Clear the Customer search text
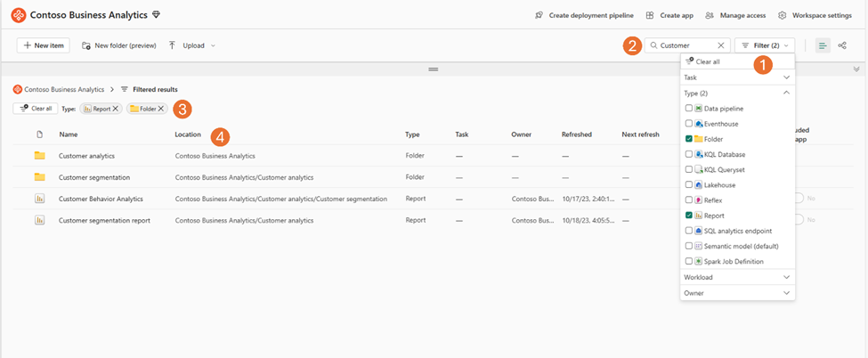This screenshot has width=868, height=358. tap(721, 45)
